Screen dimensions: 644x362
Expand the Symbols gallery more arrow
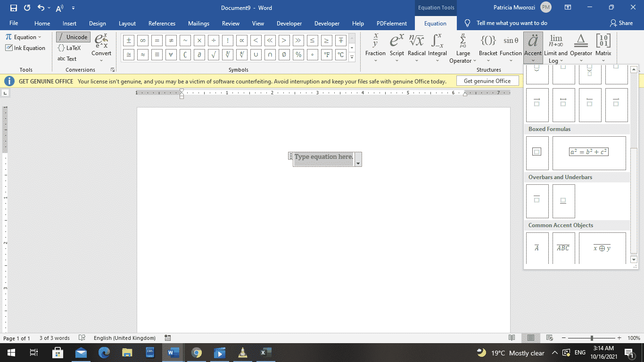(x=352, y=58)
